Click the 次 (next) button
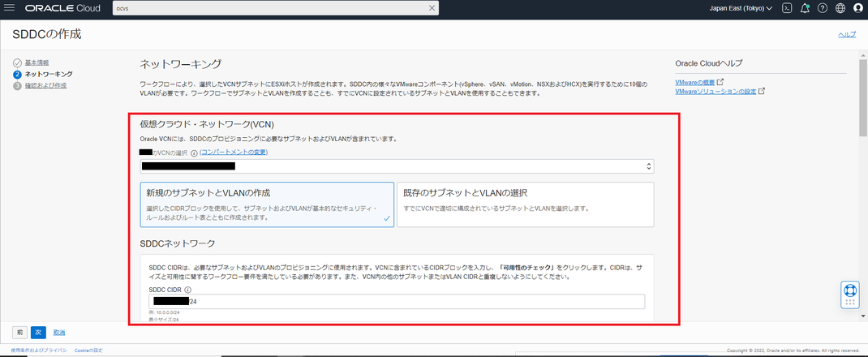Viewport: 868px width, 357px height. point(38,332)
